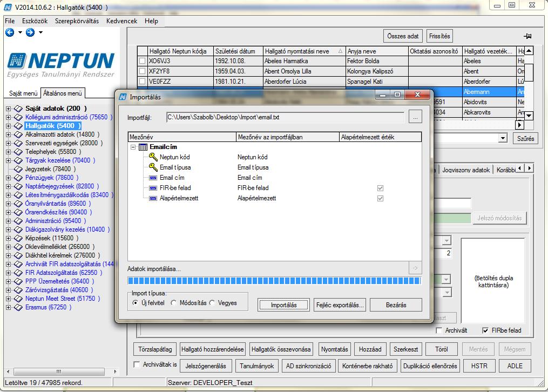Click the import progress bar
548x392 pixels.
[274, 281]
